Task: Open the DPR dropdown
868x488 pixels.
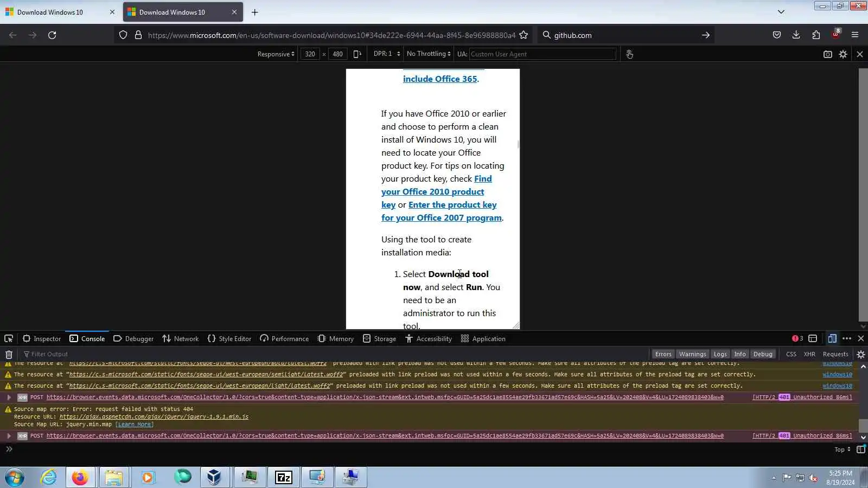Action: point(387,54)
